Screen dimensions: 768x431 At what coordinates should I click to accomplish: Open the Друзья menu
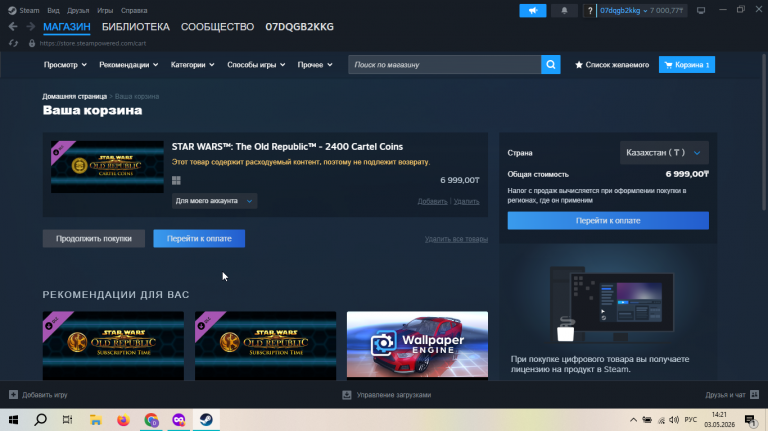[x=78, y=10]
